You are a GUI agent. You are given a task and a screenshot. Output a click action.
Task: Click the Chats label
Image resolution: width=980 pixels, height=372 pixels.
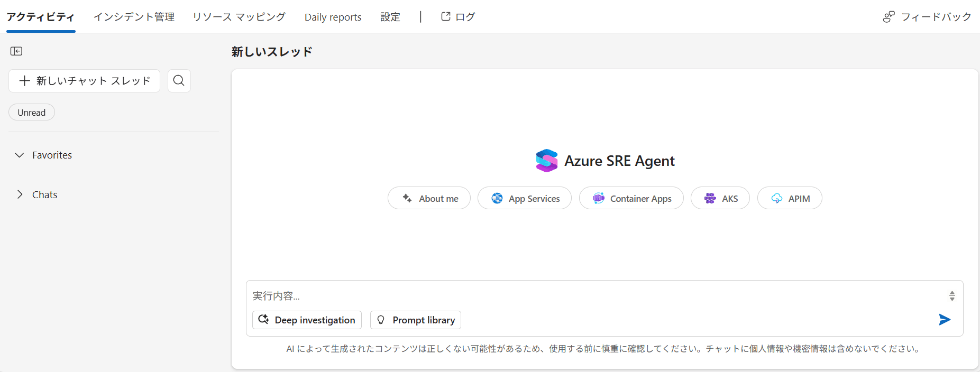point(44,194)
